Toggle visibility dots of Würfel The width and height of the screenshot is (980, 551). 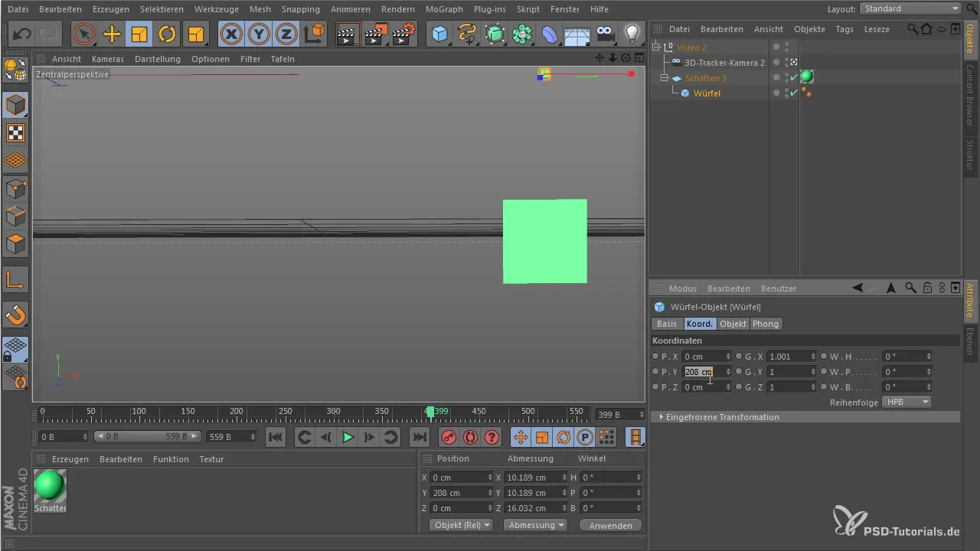(786, 93)
